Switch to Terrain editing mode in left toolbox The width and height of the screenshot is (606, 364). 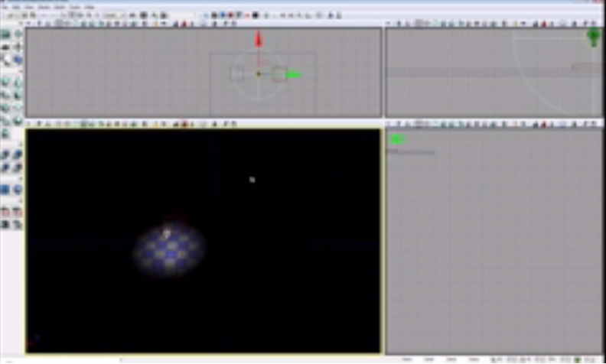pyautogui.click(x=5, y=47)
